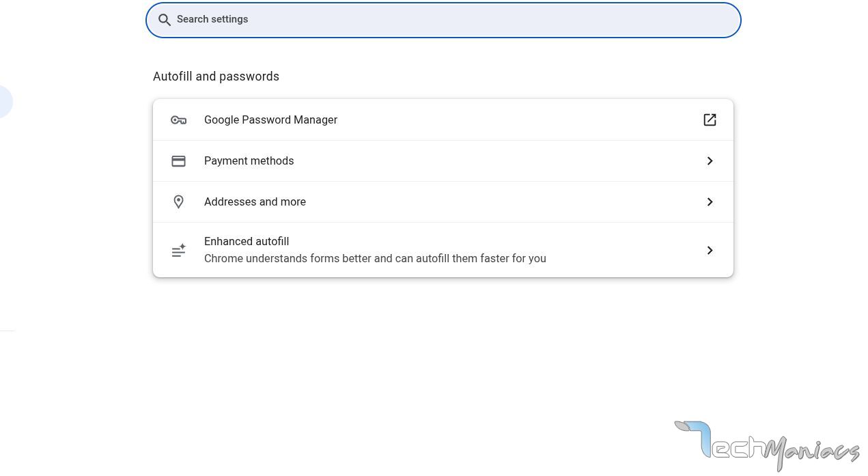Open Google Password Manager
Screen dimensions: 868x476
(270, 120)
